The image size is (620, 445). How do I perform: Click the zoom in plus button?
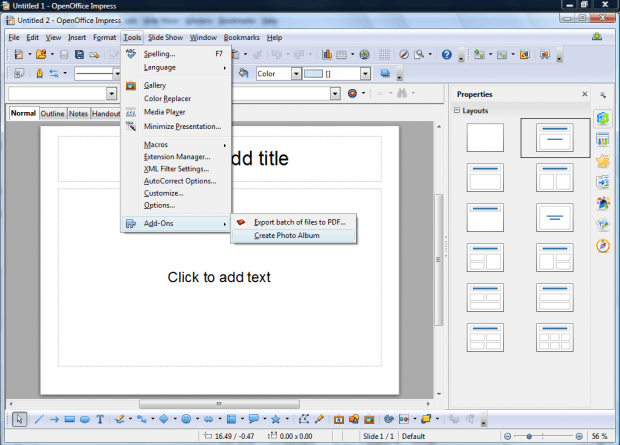579,436
